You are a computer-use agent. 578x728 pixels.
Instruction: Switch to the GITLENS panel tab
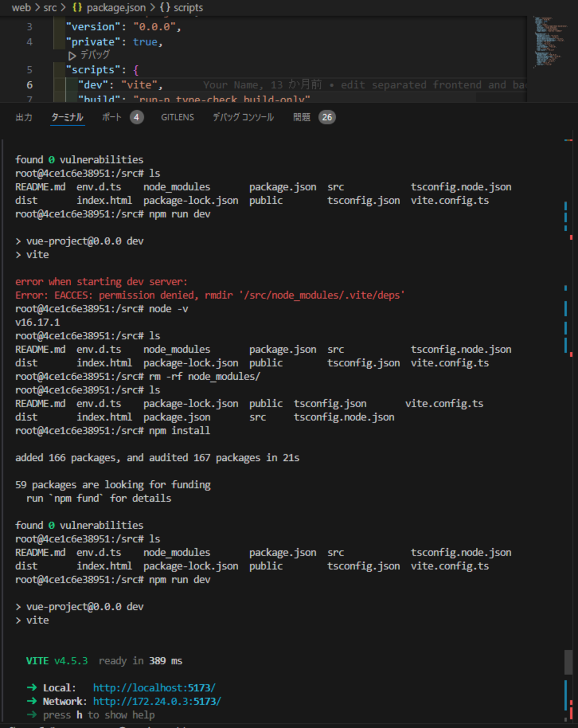click(177, 117)
